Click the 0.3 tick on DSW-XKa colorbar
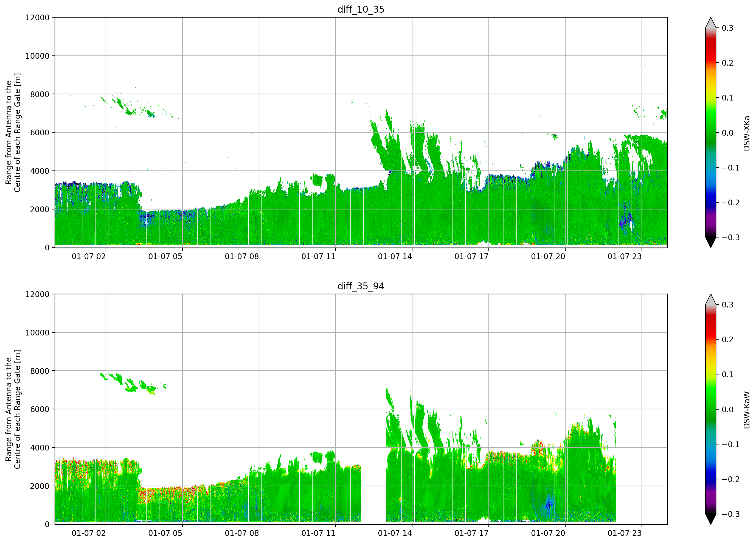 tap(728, 28)
